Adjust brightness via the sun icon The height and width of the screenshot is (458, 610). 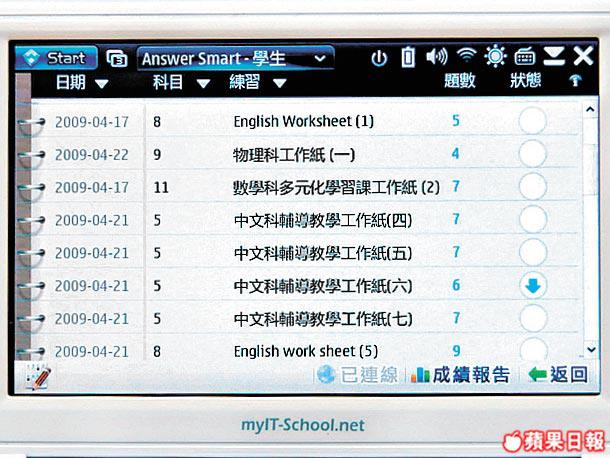pyautogui.click(x=495, y=56)
